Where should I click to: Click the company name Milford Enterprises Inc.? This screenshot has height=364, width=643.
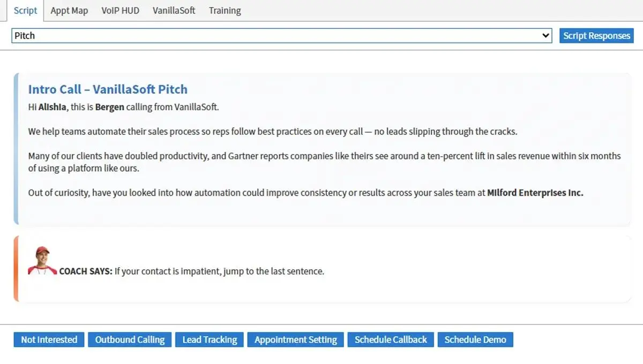(x=535, y=193)
